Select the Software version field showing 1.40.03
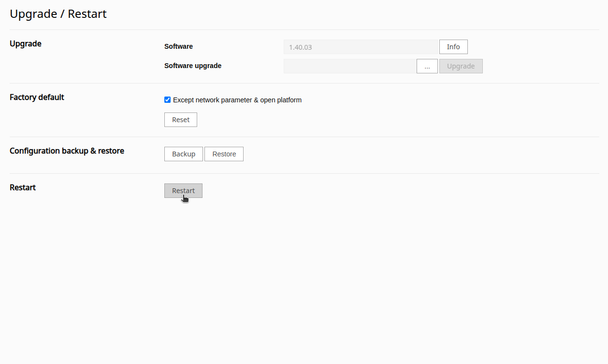This screenshot has width=608, height=364. [x=360, y=46]
